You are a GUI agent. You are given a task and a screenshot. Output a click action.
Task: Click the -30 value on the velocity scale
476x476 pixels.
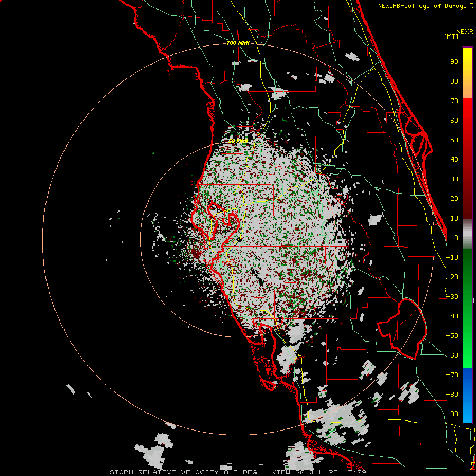[x=452, y=297]
